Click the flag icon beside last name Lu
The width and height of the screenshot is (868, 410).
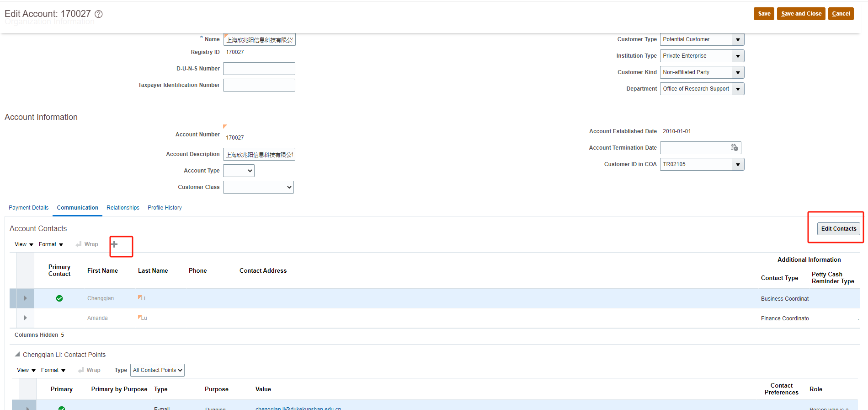[x=140, y=317]
